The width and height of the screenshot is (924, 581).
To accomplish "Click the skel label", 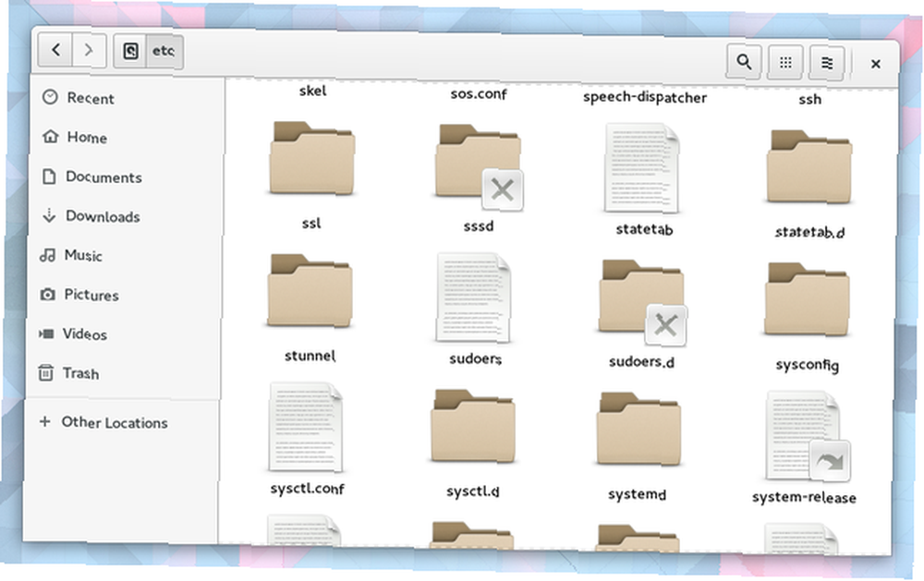I will (313, 91).
